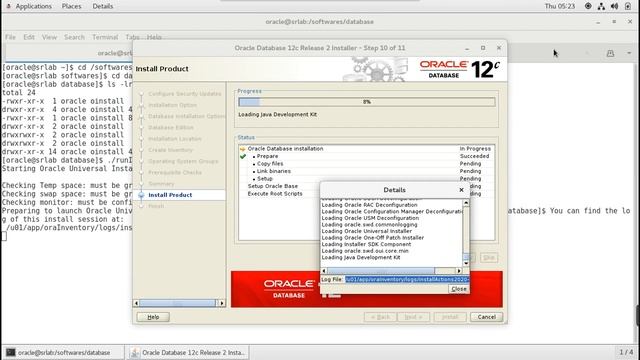Open the Terminal menu in terminal window
This screenshot has height=360, width=640.
(x=105, y=37)
